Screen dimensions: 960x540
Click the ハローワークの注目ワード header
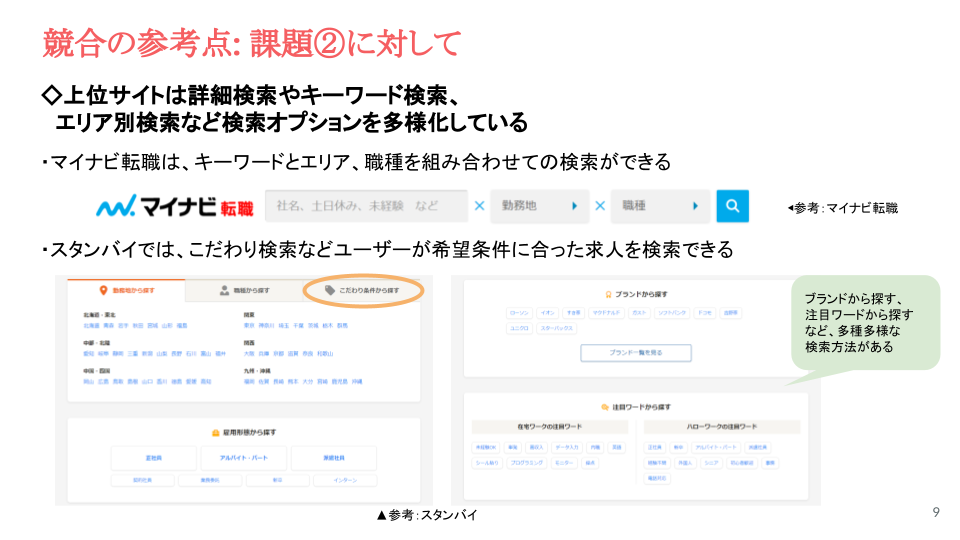(722, 427)
